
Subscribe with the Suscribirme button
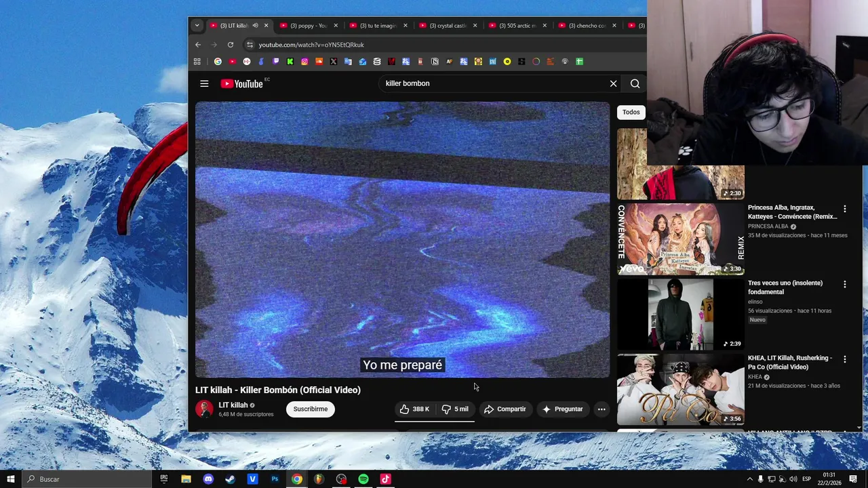click(x=311, y=409)
